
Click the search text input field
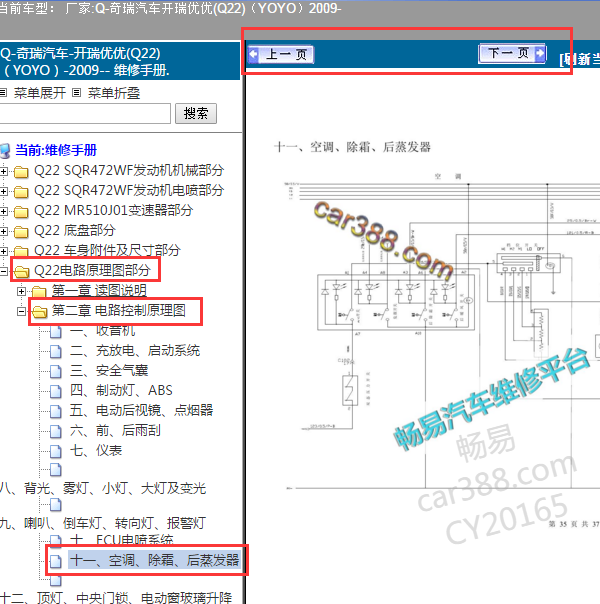(85, 113)
